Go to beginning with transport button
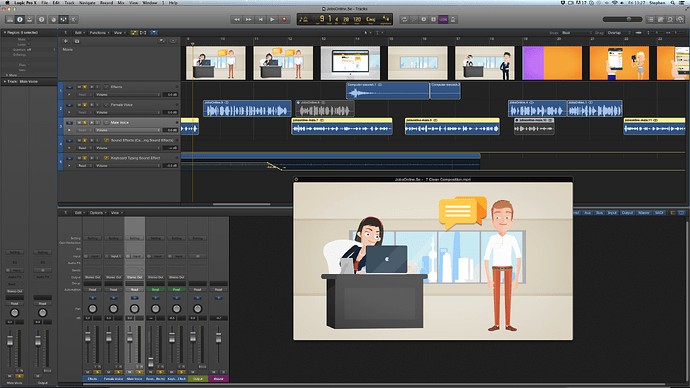Image resolution: width=690 pixels, height=388 pixels. point(261,19)
